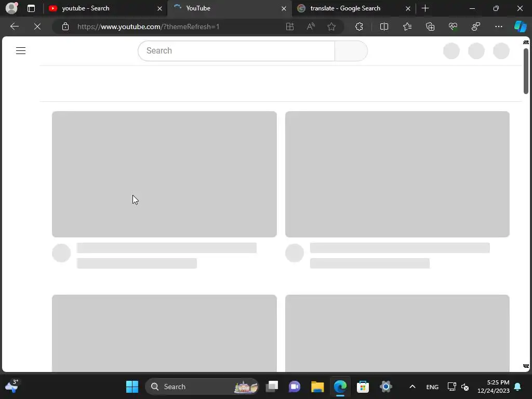The width and height of the screenshot is (532, 399).
Task: Open the Windows Start menu
Action: pyautogui.click(x=132, y=387)
